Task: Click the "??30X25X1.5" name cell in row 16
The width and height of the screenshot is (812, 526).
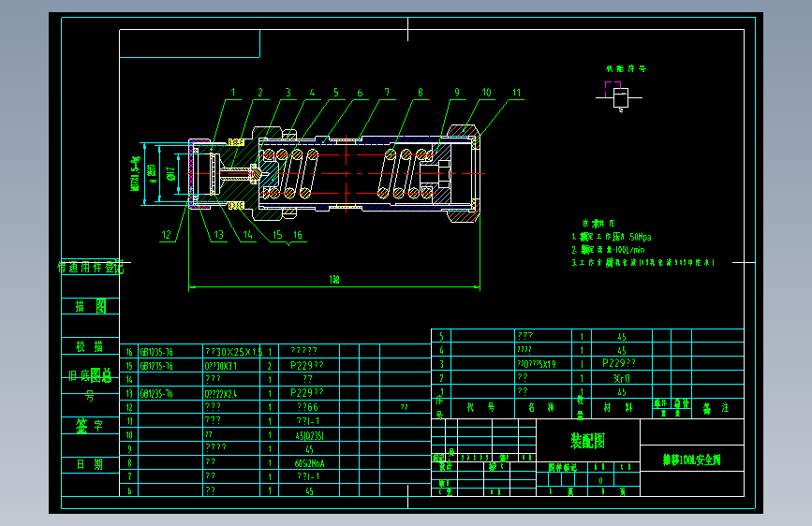Action: [x=233, y=352]
